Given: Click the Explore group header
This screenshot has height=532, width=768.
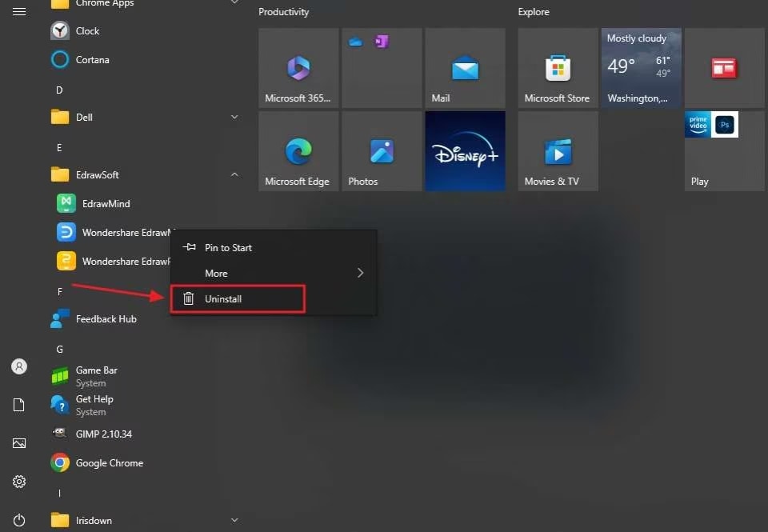Looking at the screenshot, I should (x=534, y=12).
